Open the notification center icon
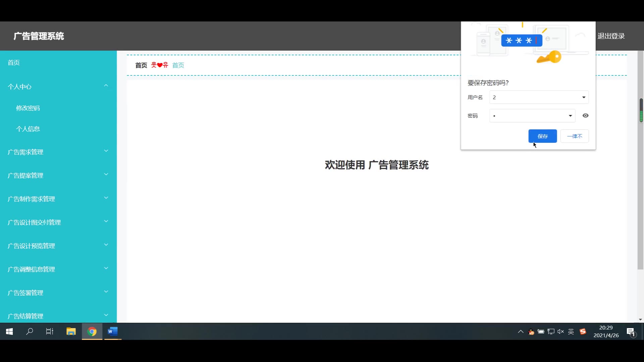This screenshot has height=362, width=644. point(631,332)
